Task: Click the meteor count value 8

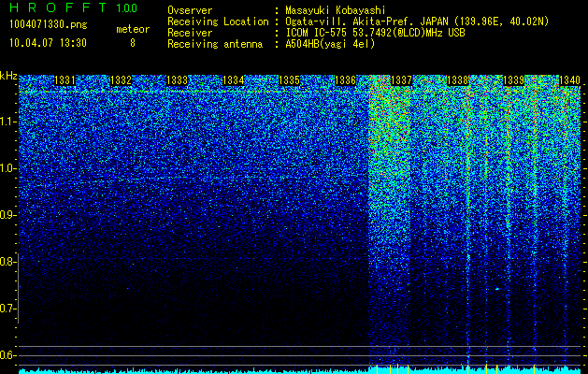Action: click(133, 43)
